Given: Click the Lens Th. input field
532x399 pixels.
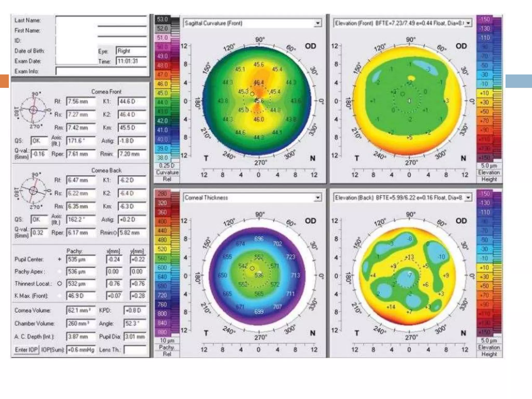Looking at the screenshot, I should point(135,350).
